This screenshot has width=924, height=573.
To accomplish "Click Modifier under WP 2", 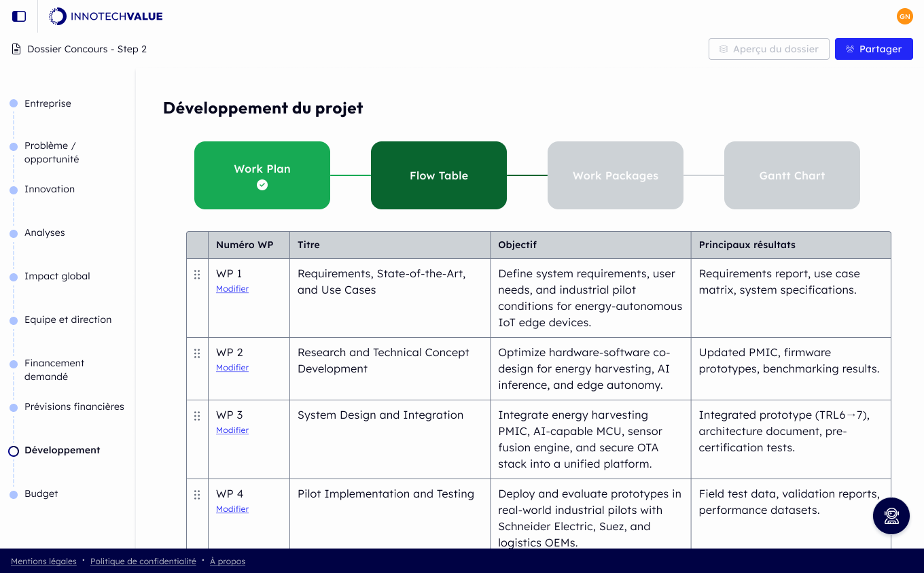I will click(232, 368).
